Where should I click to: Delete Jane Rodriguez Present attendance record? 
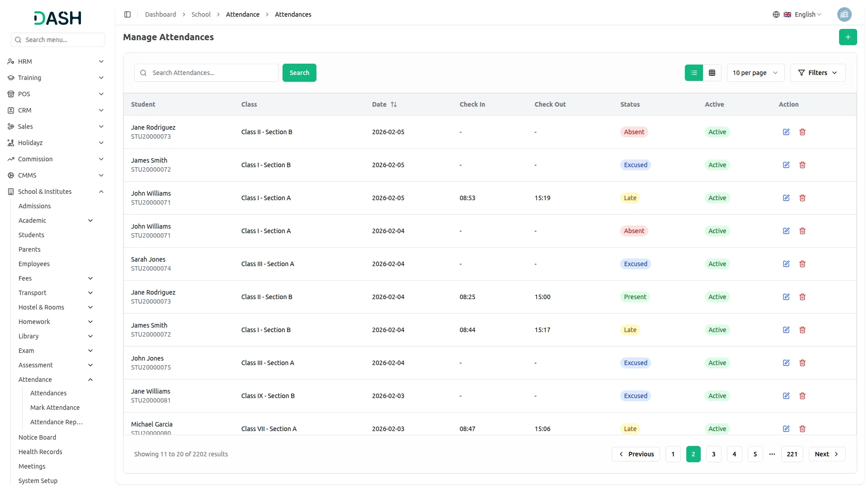point(802,297)
